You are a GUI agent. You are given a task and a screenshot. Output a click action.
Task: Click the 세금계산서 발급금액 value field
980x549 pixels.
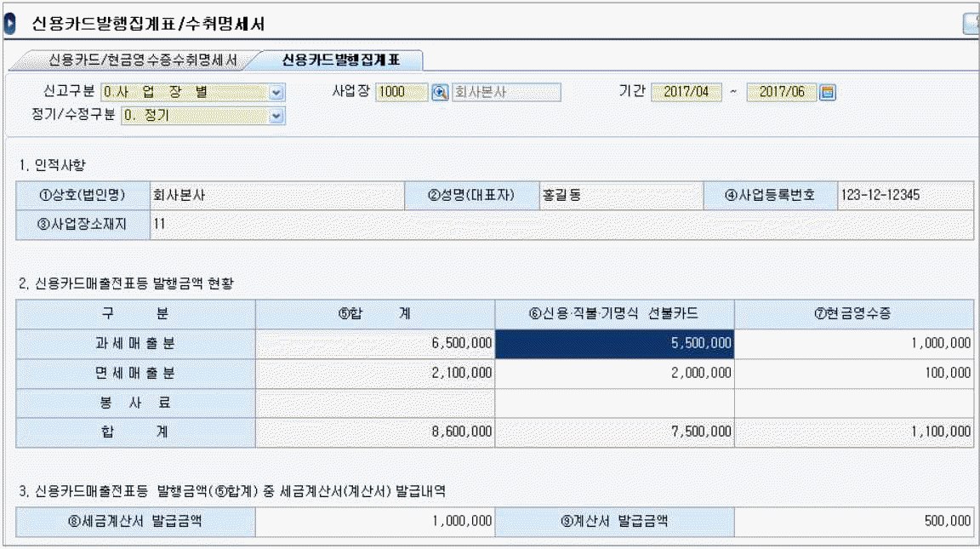coord(374,521)
